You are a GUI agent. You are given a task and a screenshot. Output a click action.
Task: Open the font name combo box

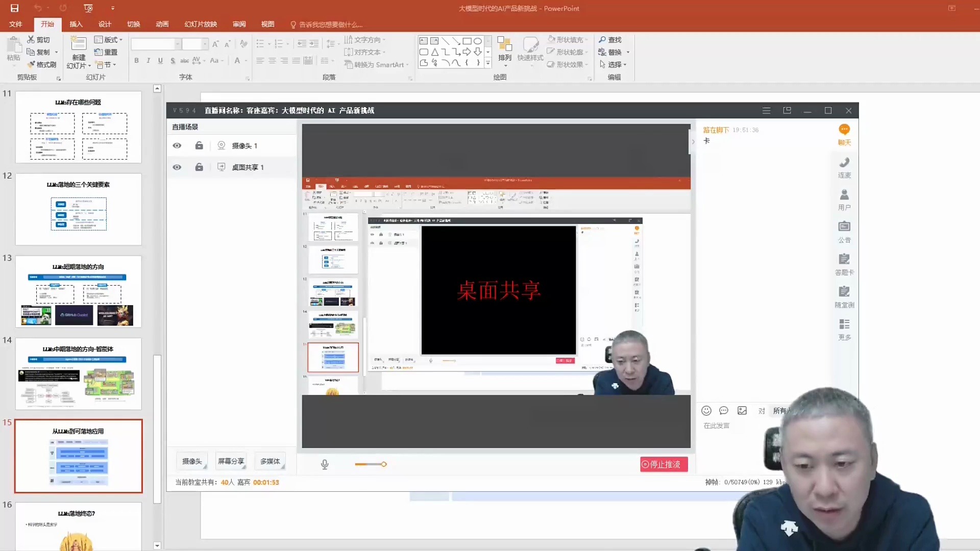156,44
